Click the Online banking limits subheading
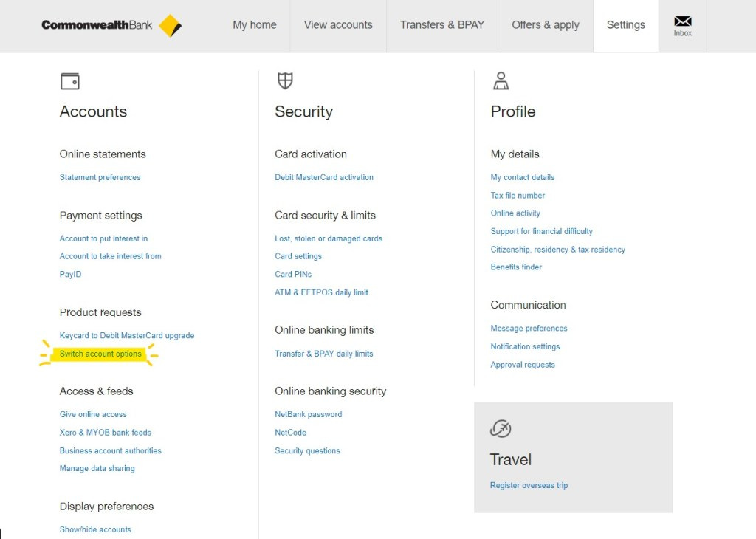The width and height of the screenshot is (756, 539). 324,330
